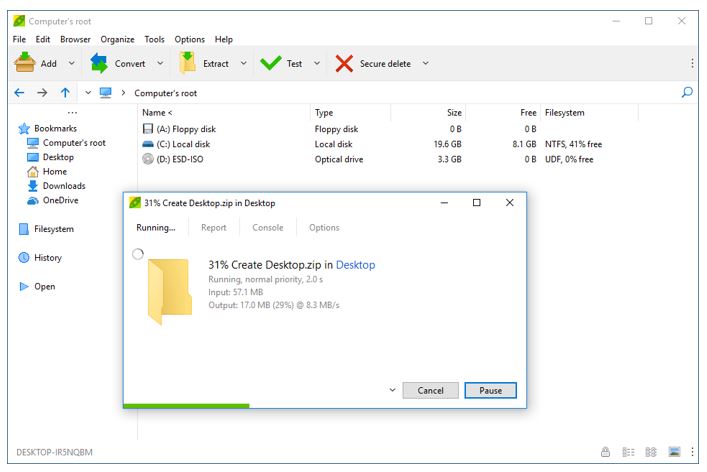Click the sidebar ellipsis above Bookmarks
The height and width of the screenshot is (472, 707).
(72, 113)
